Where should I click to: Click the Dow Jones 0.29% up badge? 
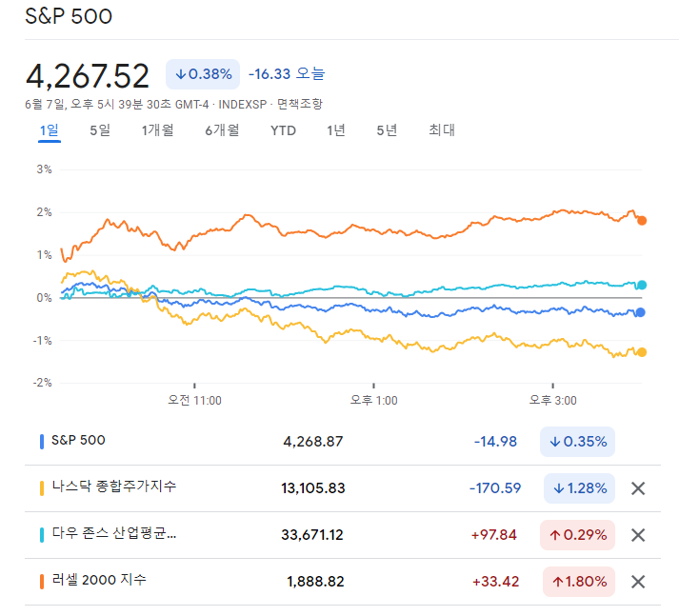(577, 535)
